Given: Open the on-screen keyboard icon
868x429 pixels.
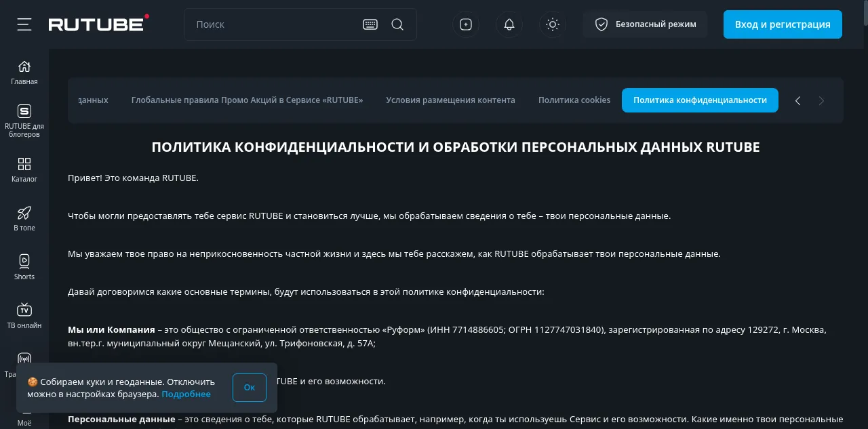Looking at the screenshot, I should click(x=370, y=24).
